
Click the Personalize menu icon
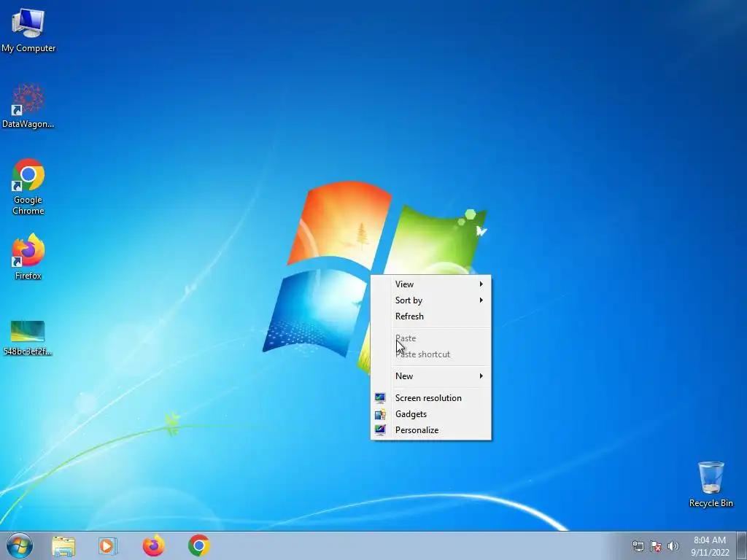[x=380, y=430]
